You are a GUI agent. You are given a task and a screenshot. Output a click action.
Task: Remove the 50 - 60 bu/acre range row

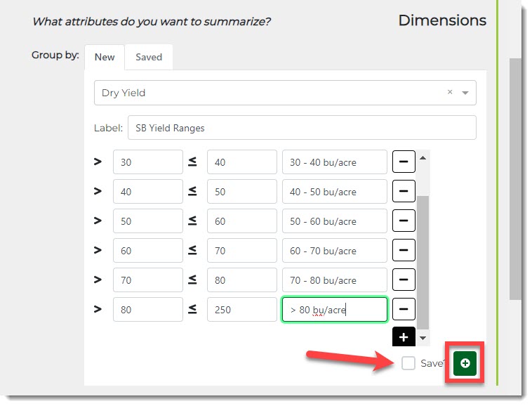point(403,221)
